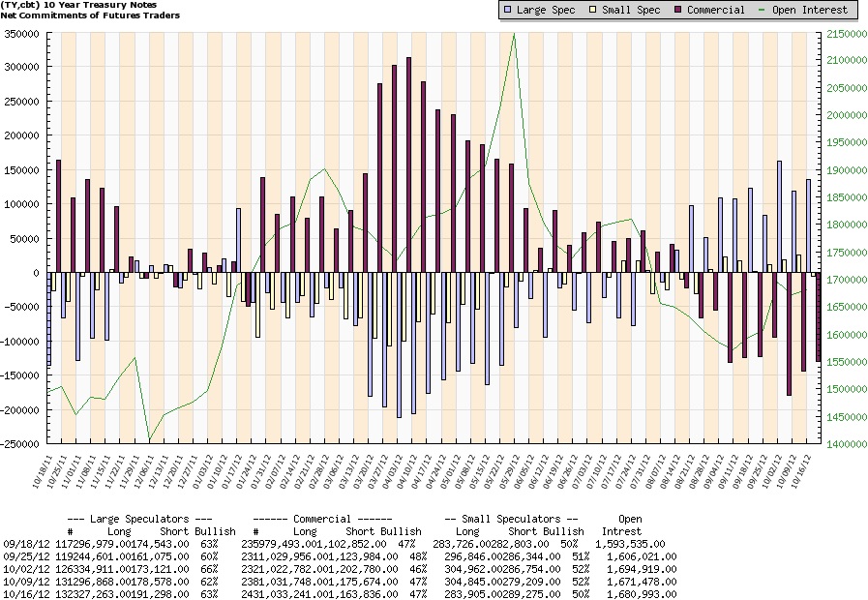Viewport: 868px width, 600px height.
Task: Click the -100000 label on the left axis
Action: (x=20, y=342)
